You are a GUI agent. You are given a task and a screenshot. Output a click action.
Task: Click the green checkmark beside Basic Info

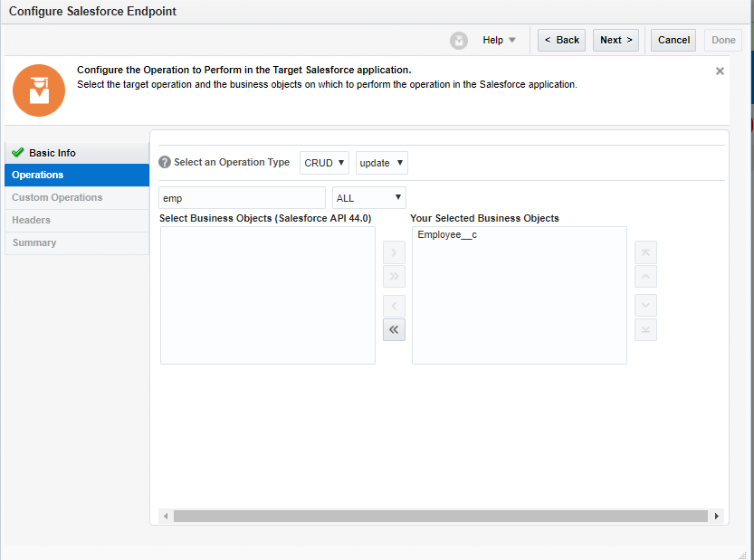(x=18, y=152)
